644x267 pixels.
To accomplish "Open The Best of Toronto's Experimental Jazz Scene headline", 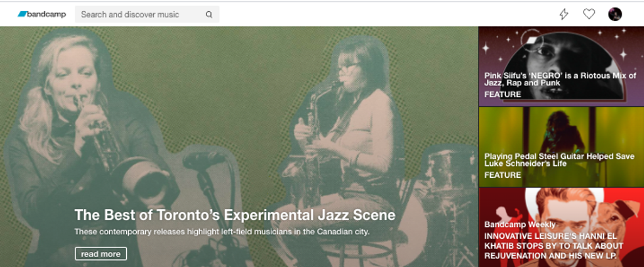I will tap(235, 215).
